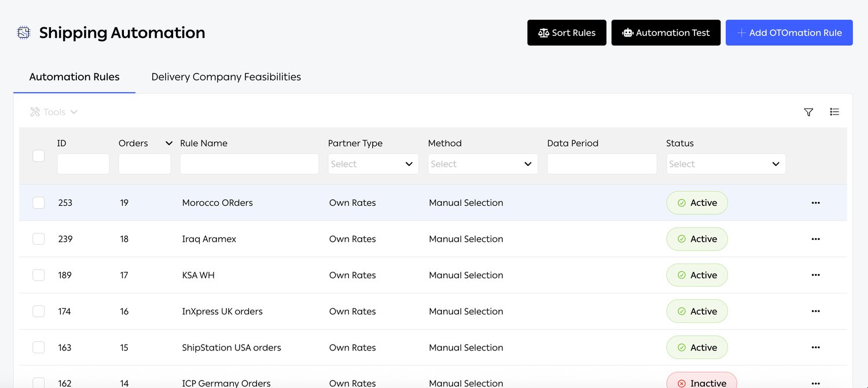This screenshot has height=388, width=868.
Task: Click the ID filter input field
Action: tap(83, 164)
